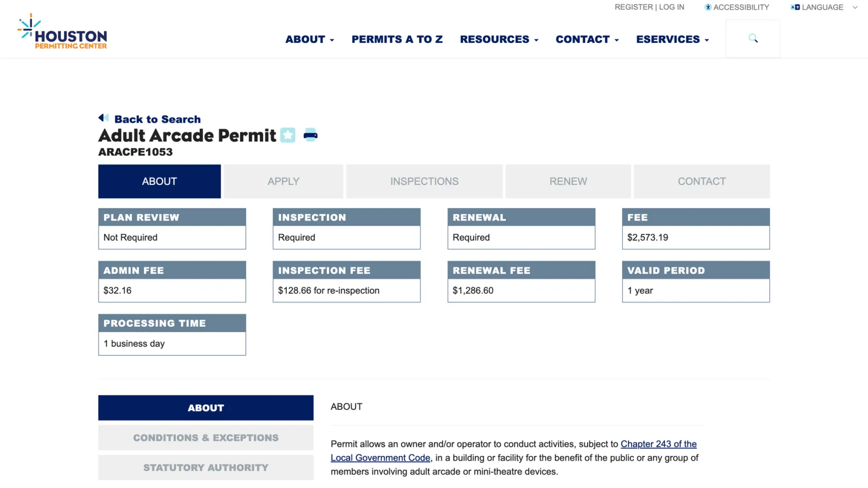The width and height of the screenshot is (868, 488).
Task: Click the Register | Log In link
Action: click(649, 7)
